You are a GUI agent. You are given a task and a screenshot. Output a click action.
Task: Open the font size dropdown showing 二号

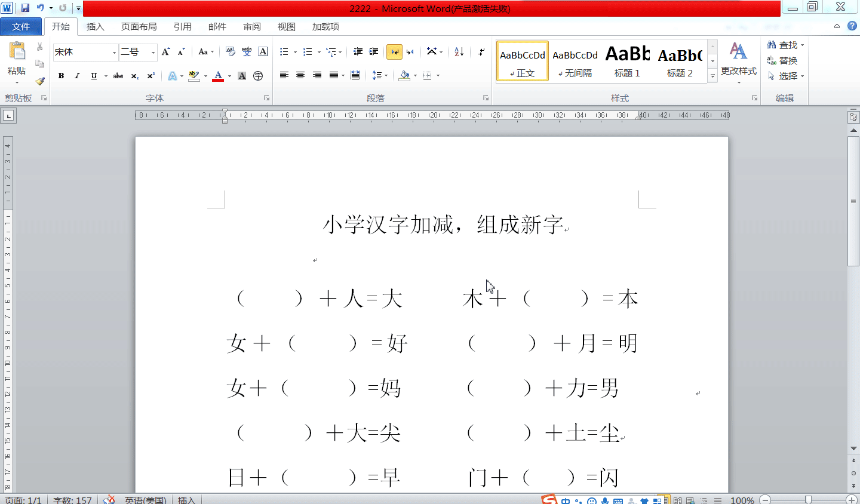tap(153, 53)
